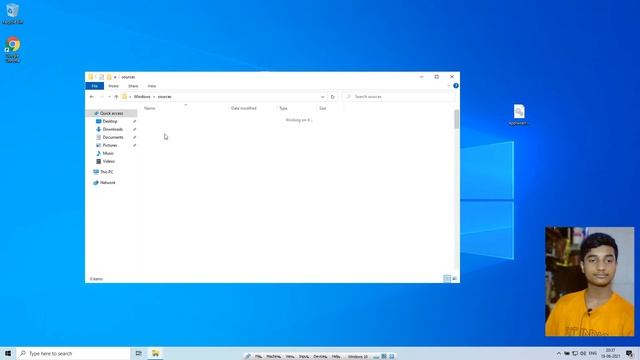Open the View ribbon tab
This screenshot has width=640, height=360.
pos(152,86)
